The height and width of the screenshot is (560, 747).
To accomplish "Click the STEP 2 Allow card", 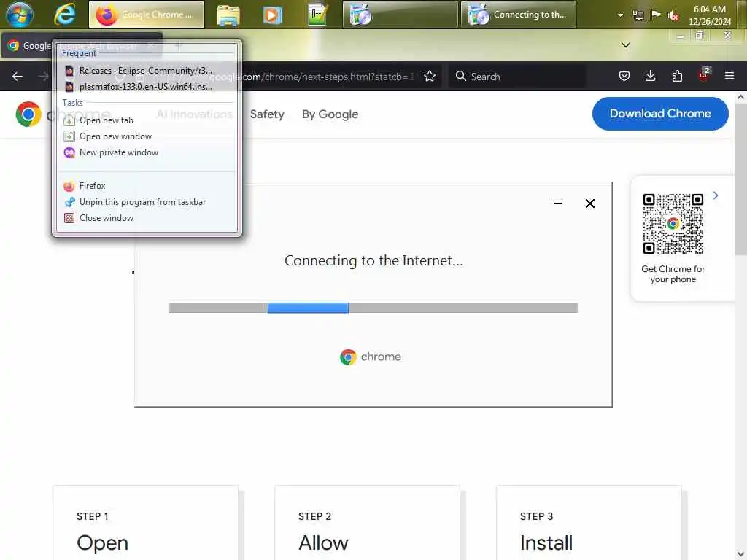I will (367, 522).
